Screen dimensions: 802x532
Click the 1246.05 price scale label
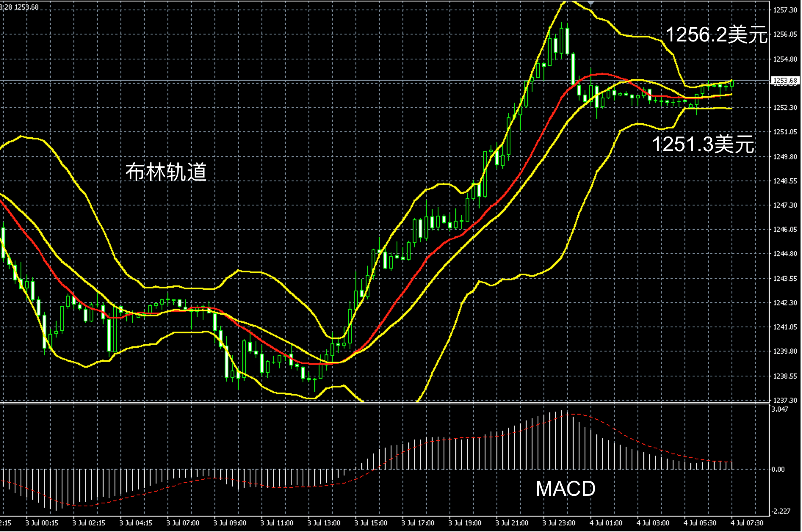pyautogui.click(x=785, y=230)
